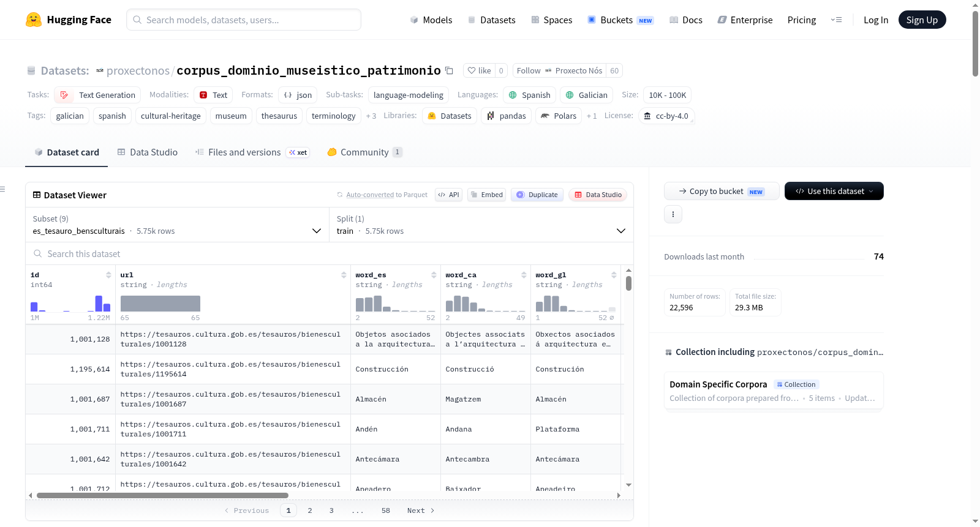Sort the word_ca column
Screen dimensions: 980x527
pyautogui.click(x=524, y=275)
